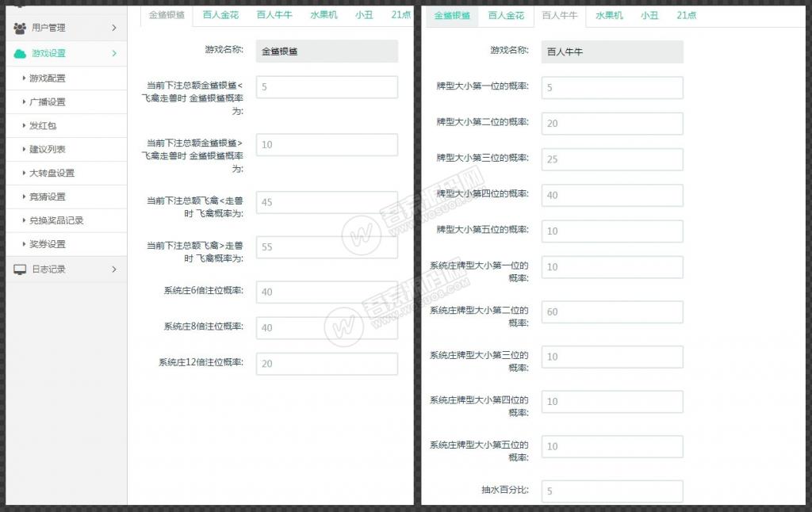Click the 系统庄6倍注视概率 value field
Viewport: 812px width, 512px height.
coord(326,292)
